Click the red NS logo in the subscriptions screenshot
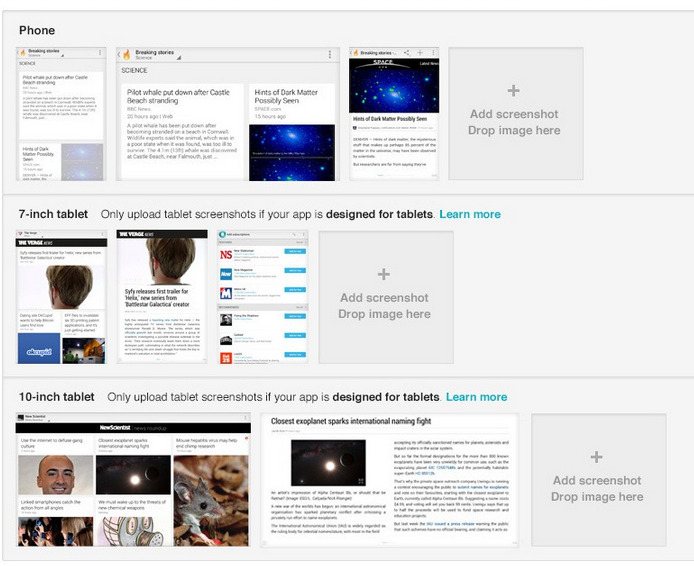Viewport: 694px width, 566px height. click(x=226, y=255)
